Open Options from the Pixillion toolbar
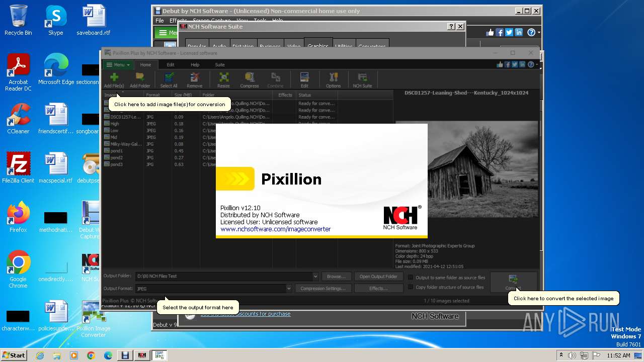This screenshot has width=644, height=362. click(x=333, y=79)
